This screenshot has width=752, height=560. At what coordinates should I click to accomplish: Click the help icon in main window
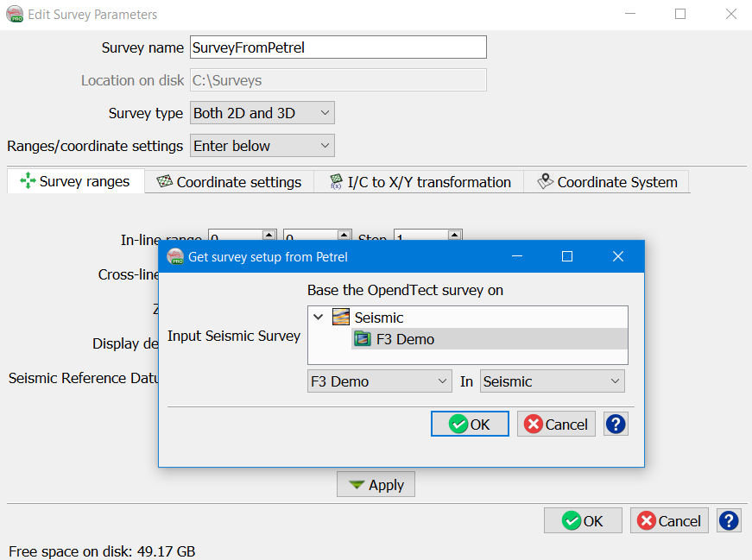pyautogui.click(x=730, y=520)
